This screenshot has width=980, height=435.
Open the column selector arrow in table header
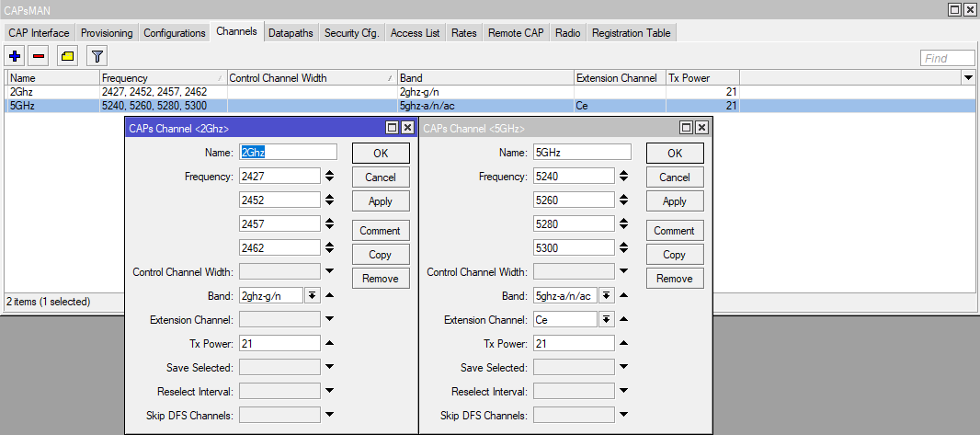click(x=968, y=78)
